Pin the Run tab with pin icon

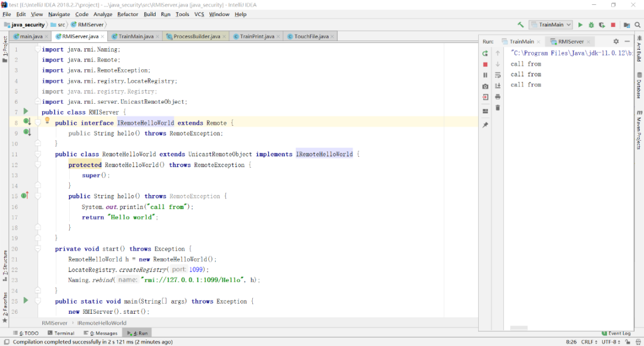(x=485, y=125)
